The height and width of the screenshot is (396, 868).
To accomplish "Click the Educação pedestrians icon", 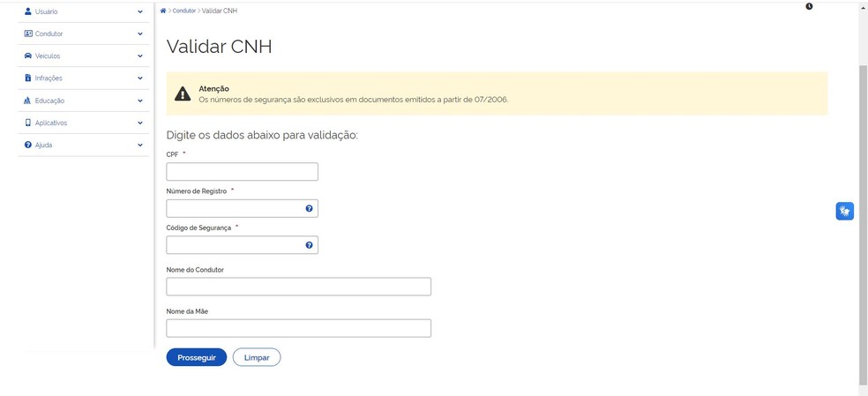I will (x=28, y=101).
